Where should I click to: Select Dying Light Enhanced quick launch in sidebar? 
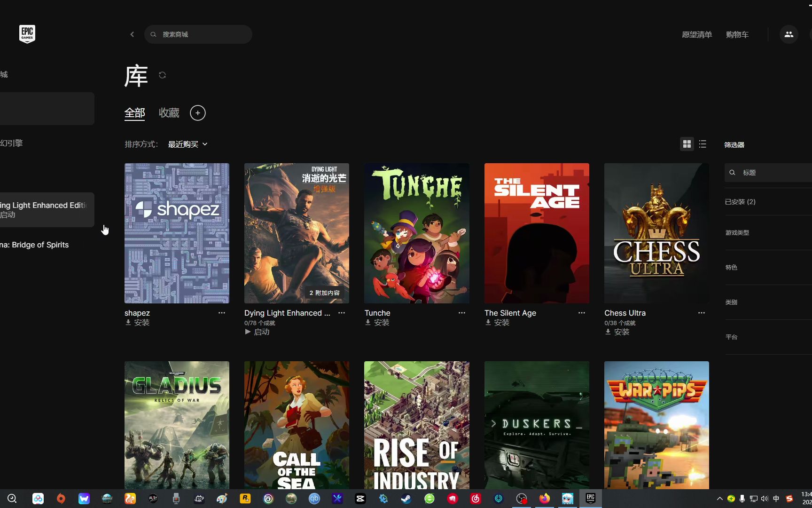click(47, 210)
